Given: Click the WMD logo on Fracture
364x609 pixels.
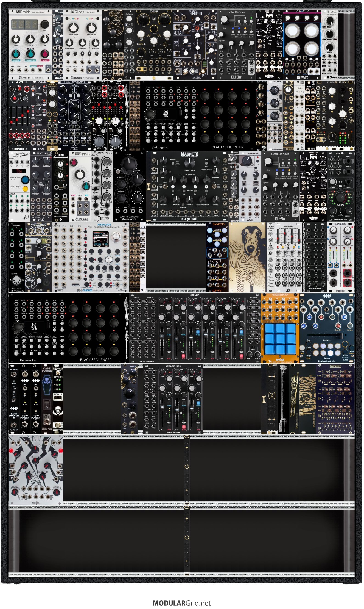Looking at the screenshot, I should tap(41, 220).
